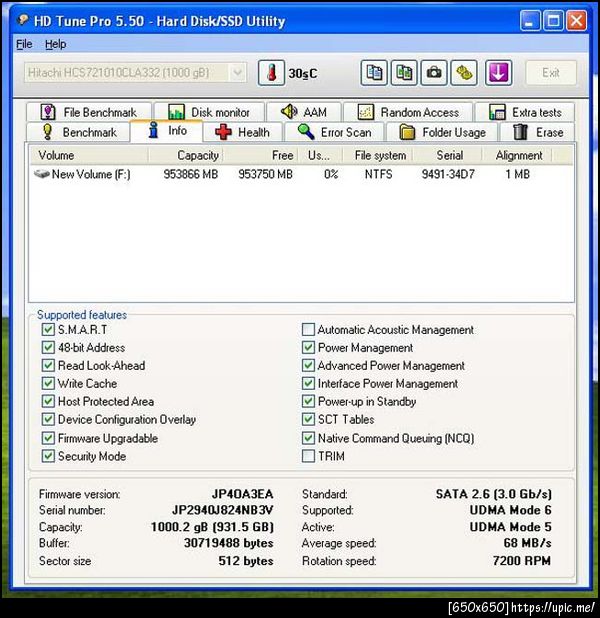Enable the TRIM checkbox
This screenshot has width=600, height=618.
pos(308,456)
